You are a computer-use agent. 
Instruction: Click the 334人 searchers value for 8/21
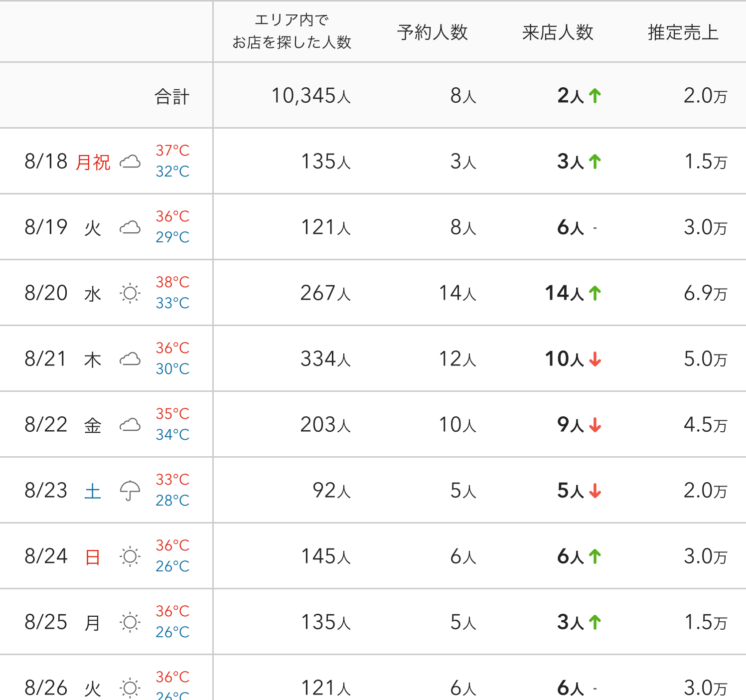coord(325,359)
